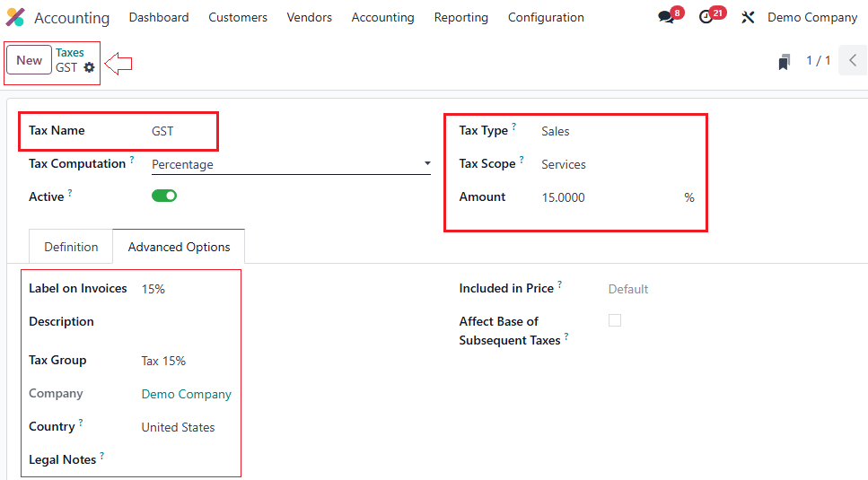This screenshot has width=868, height=480.
Task: Switch to the Definition tab
Action: (x=71, y=247)
